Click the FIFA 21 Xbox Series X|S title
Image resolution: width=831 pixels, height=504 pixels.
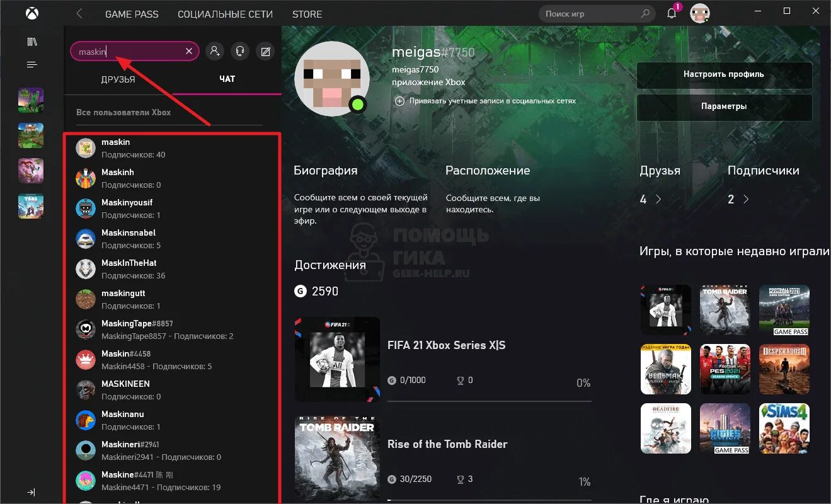tap(447, 345)
